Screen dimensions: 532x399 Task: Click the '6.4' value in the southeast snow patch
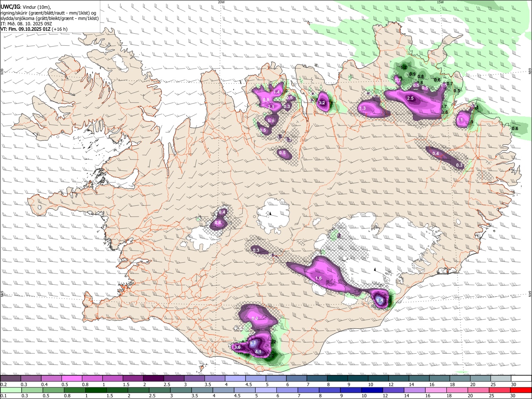[x=379, y=300]
